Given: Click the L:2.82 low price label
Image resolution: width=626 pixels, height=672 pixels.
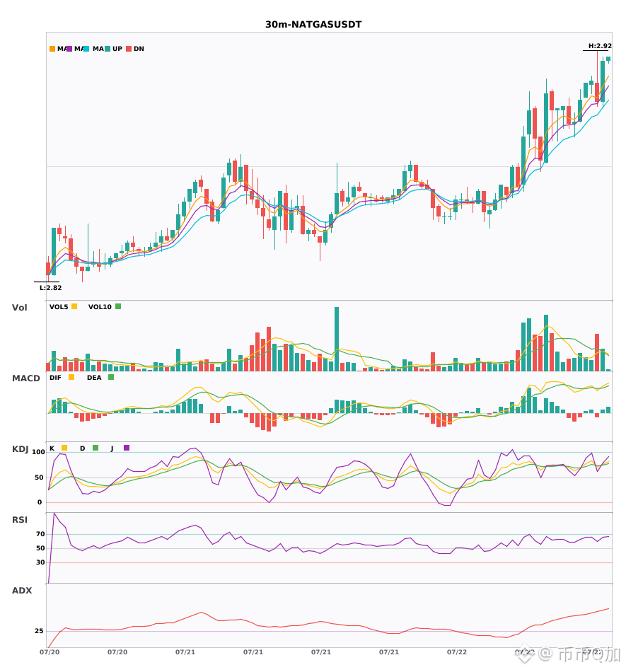Looking at the screenshot, I should [x=50, y=288].
